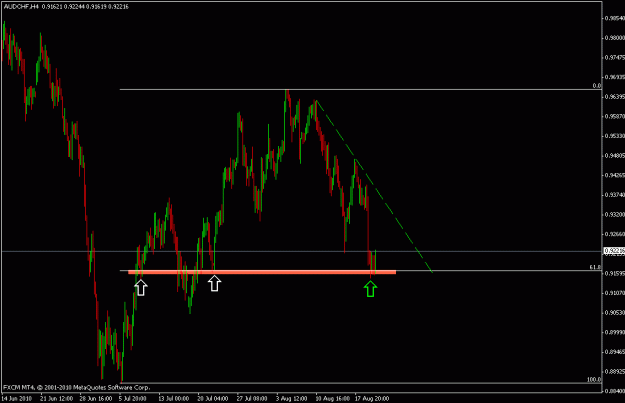This screenshot has width=625, height=403.
Task: Click the 27 Jul 08:00 time label
Action: [252, 398]
